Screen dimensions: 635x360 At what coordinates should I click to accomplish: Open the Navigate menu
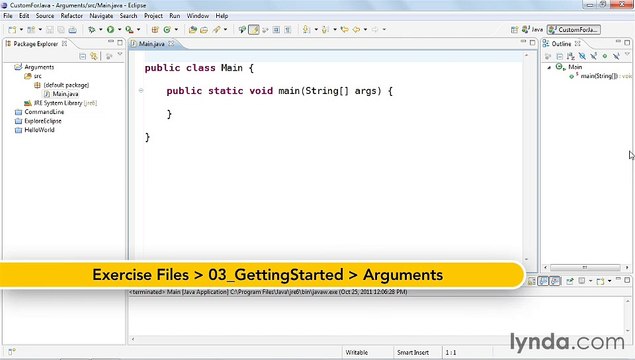click(x=101, y=16)
